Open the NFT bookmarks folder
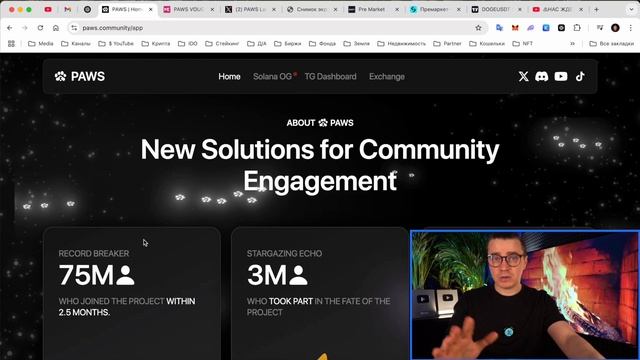Image resolution: width=640 pixels, height=360 pixels. (x=523, y=44)
